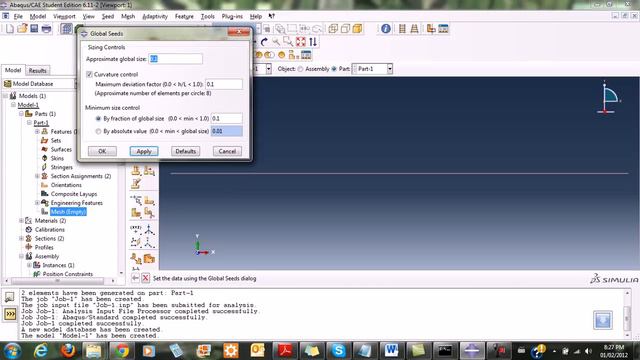This screenshot has width=640, height=360.
Task: Click the Open file folder icon
Action: [22, 29]
